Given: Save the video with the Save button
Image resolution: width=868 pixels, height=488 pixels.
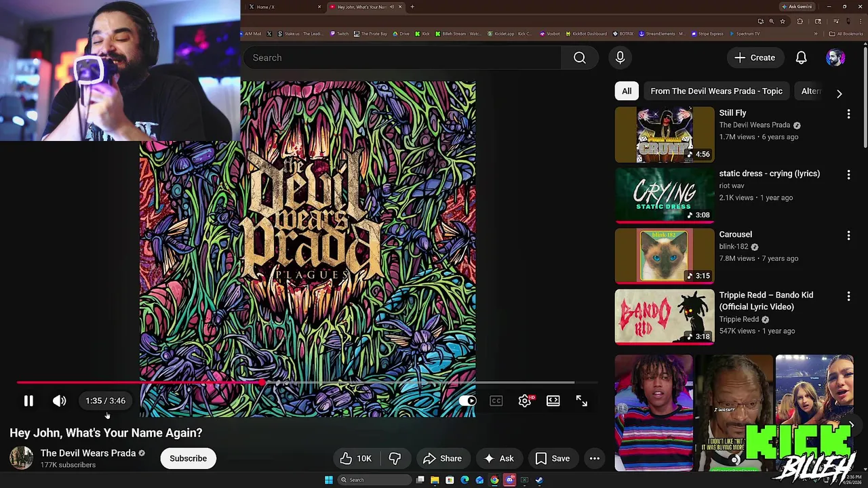Looking at the screenshot, I should (x=553, y=458).
